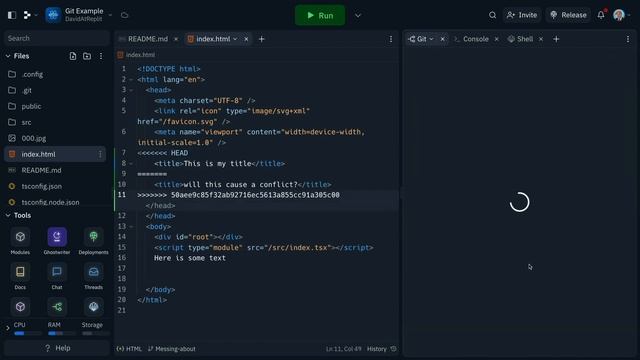Close the Console tab
Screen dimensions: 640x360
coord(496,39)
